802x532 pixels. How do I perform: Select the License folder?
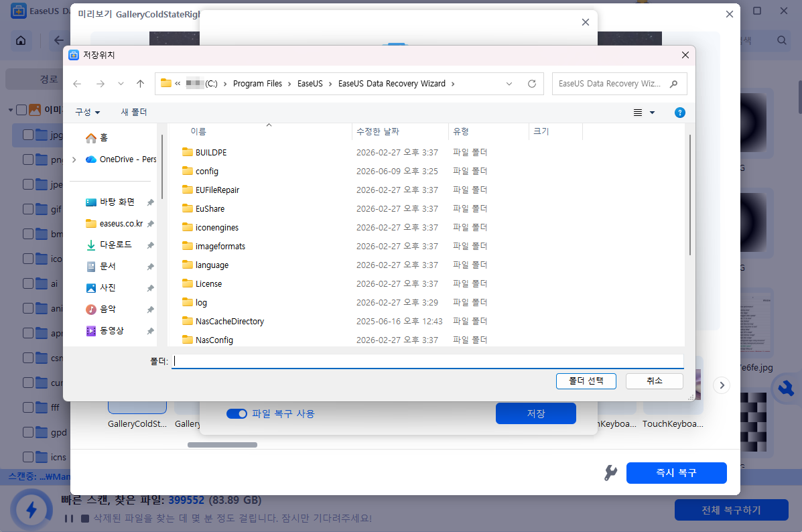point(202,284)
